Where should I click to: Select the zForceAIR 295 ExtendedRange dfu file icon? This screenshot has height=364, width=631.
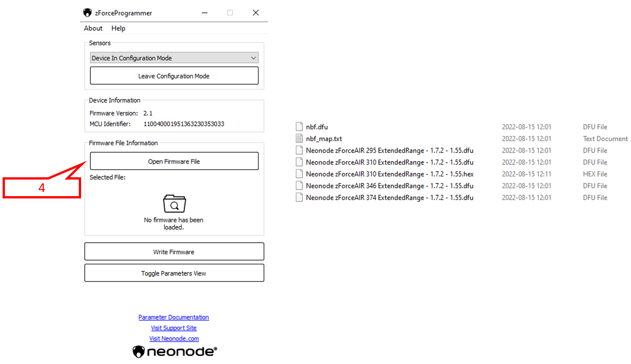click(299, 150)
